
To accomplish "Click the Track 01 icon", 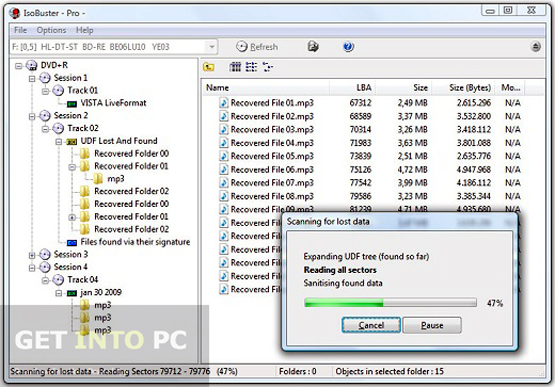I will [x=58, y=90].
